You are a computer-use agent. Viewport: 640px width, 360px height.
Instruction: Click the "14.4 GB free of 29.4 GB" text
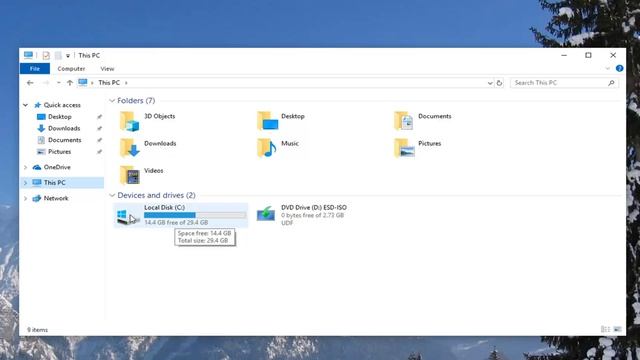pos(176,222)
